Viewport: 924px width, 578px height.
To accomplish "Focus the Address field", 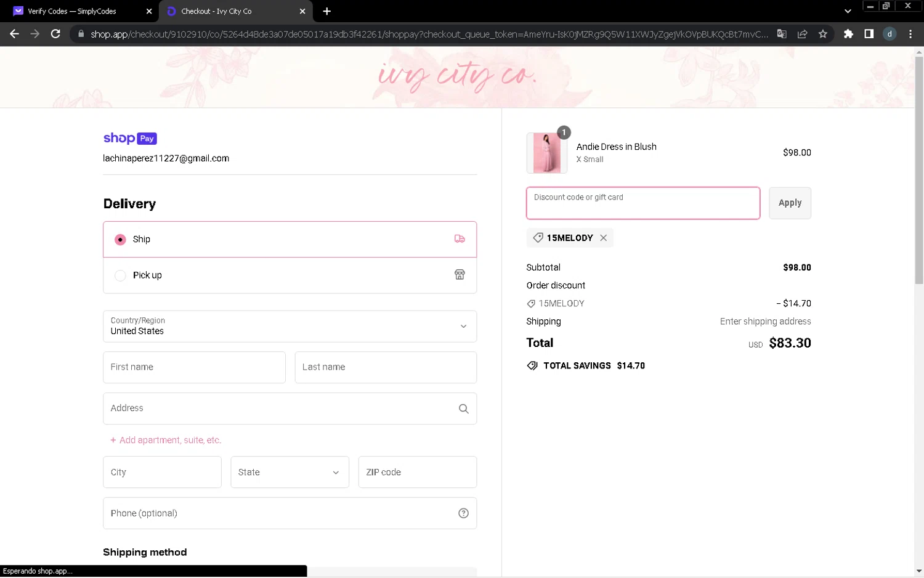I will pos(290,409).
